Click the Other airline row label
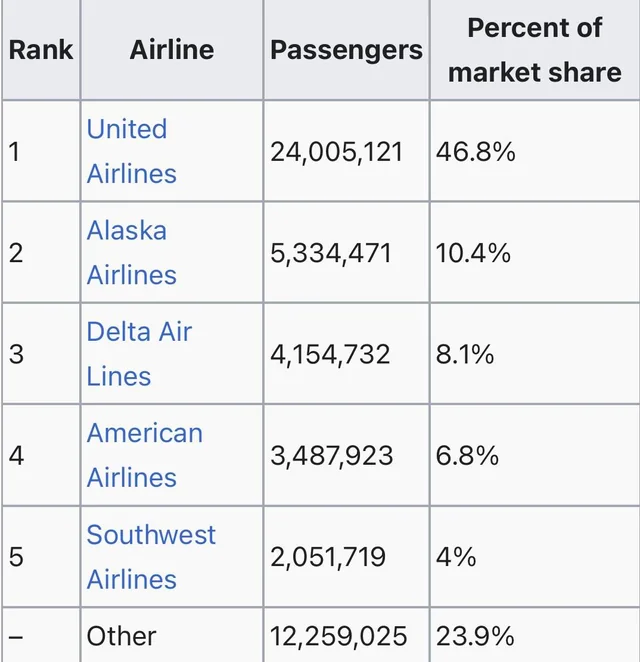The image size is (640, 662). [121, 636]
